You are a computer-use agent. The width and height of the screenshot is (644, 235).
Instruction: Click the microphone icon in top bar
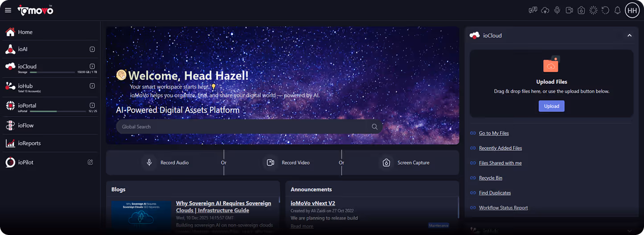[x=557, y=10]
